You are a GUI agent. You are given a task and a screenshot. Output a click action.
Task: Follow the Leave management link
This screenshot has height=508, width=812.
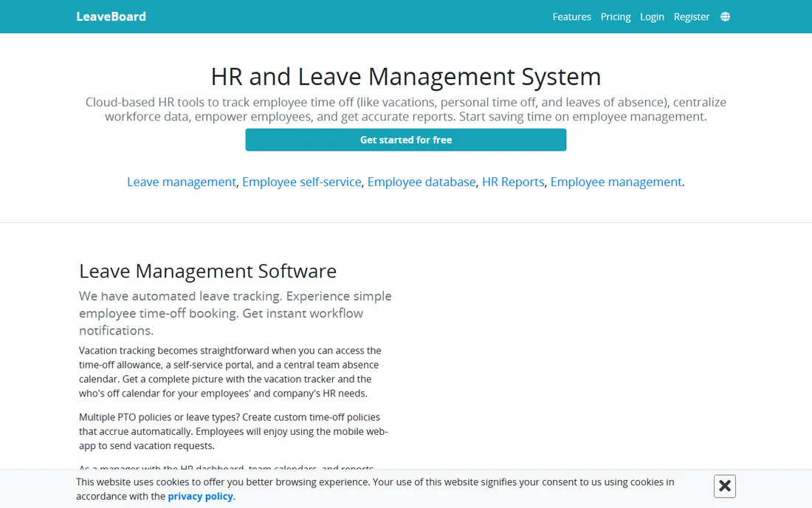pos(182,182)
